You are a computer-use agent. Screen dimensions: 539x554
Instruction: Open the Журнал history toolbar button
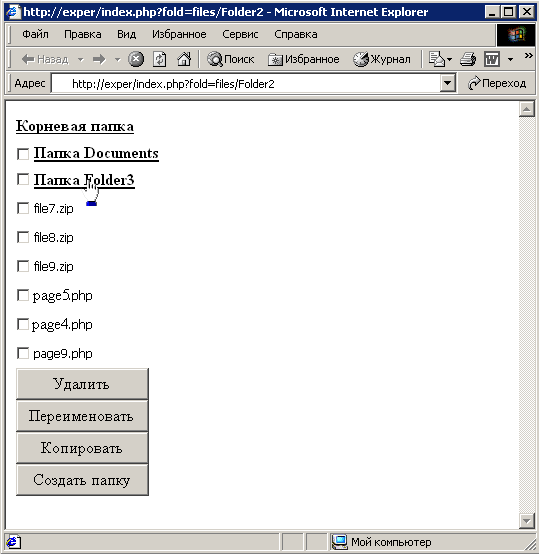tap(381, 59)
